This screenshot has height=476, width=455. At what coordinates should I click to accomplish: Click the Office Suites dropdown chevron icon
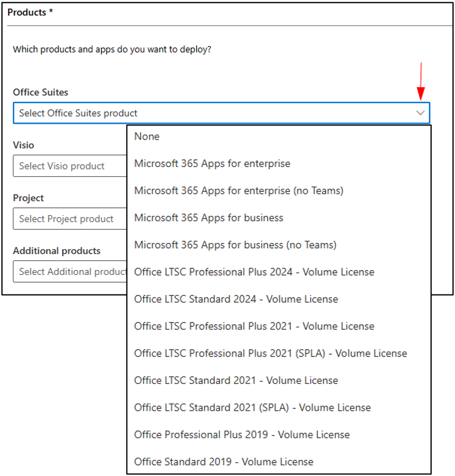[420, 113]
